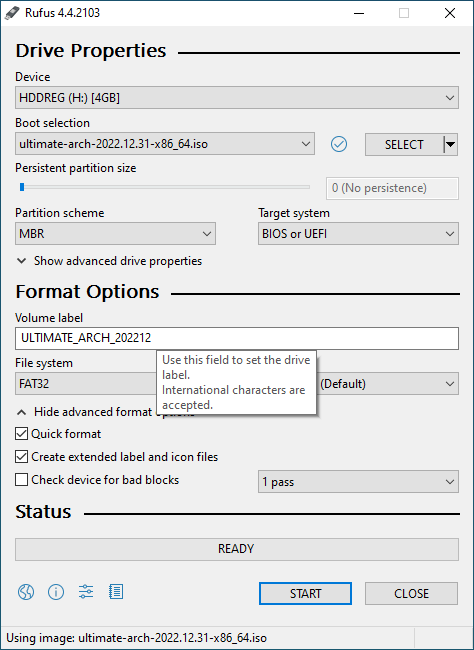Enable Check device for bad blocks
This screenshot has width=474, height=650.
(21, 480)
